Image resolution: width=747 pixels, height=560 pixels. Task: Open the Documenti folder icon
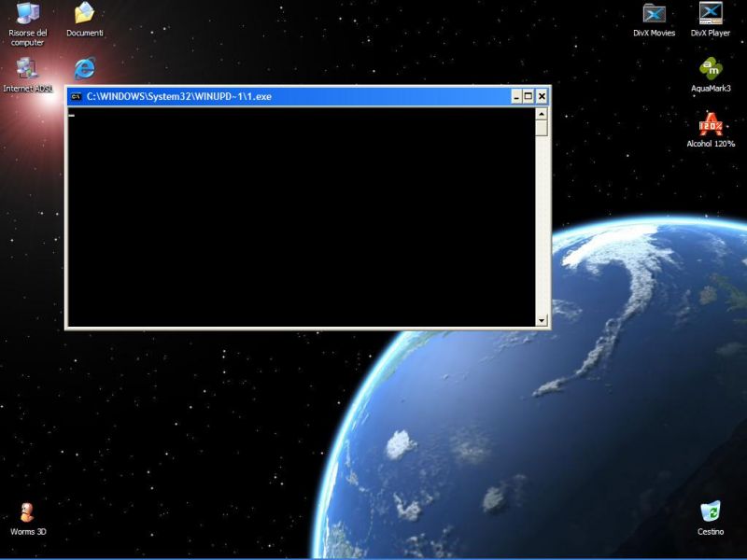click(85, 20)
